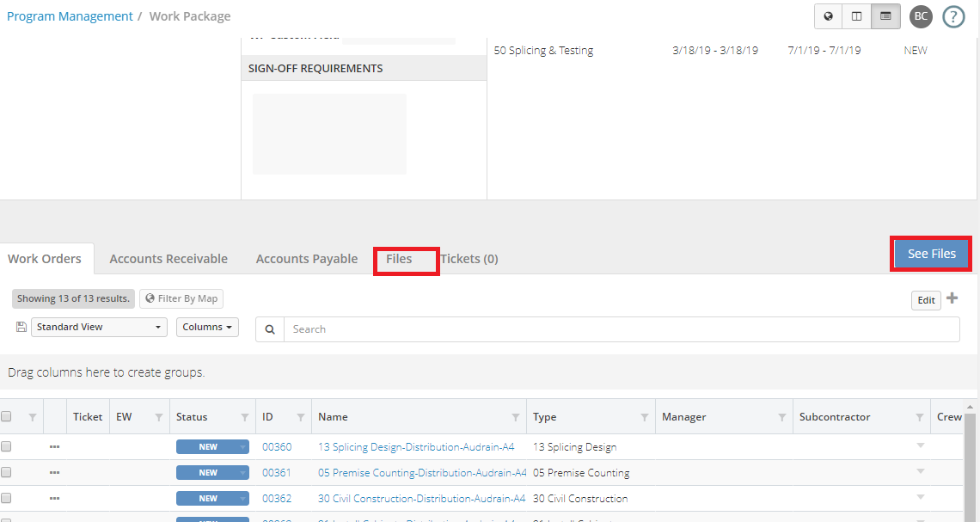
Task: Tick the select-all checkbox in the table header
Action: [6, 416]
